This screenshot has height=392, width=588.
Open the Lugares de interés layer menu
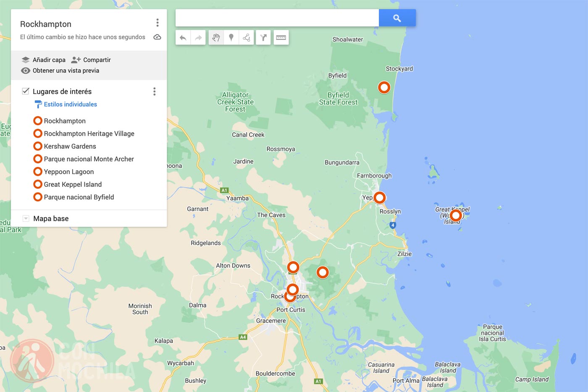pos(154,91)
